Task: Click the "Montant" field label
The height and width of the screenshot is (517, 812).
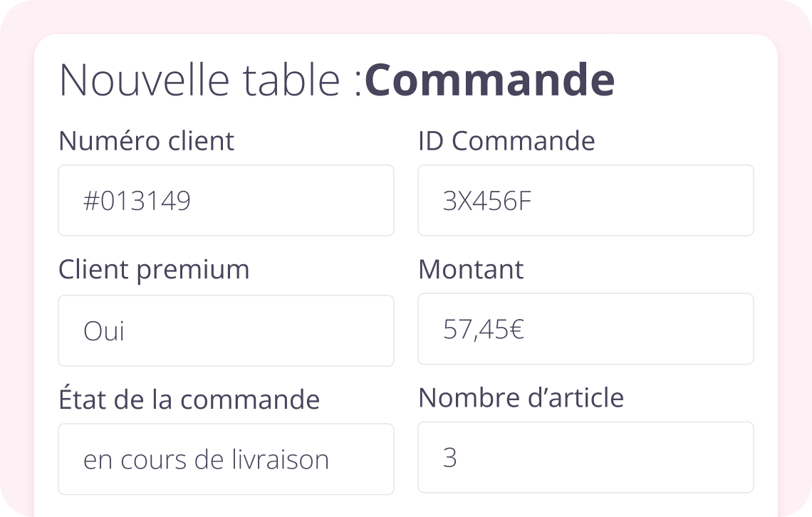Action: [470, 269]
